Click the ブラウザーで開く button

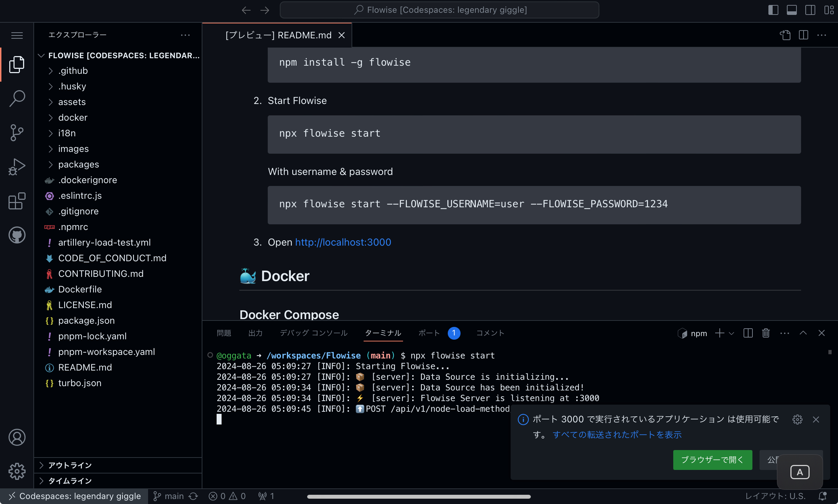pos(712,460)
